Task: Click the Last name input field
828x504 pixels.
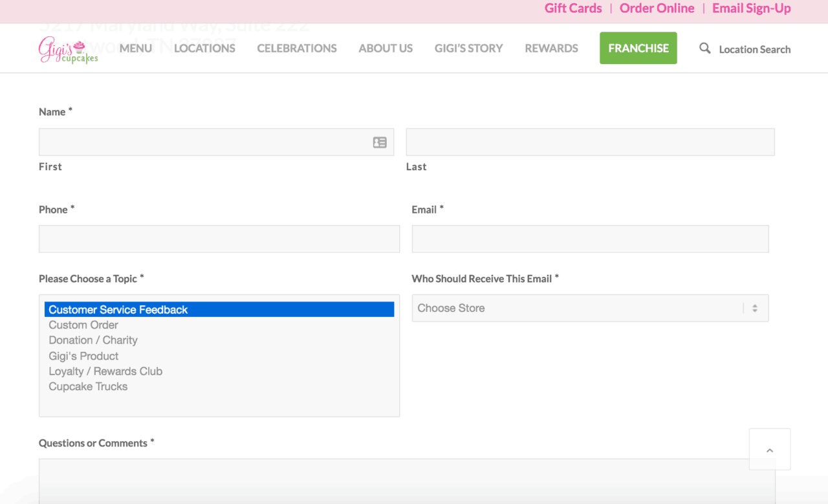Action: pos(590,142)
